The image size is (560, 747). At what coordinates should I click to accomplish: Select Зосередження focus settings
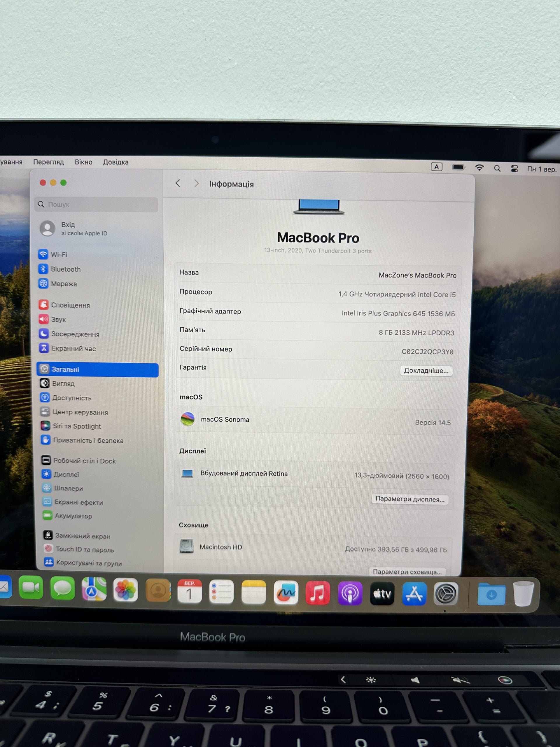pos(69,334)
